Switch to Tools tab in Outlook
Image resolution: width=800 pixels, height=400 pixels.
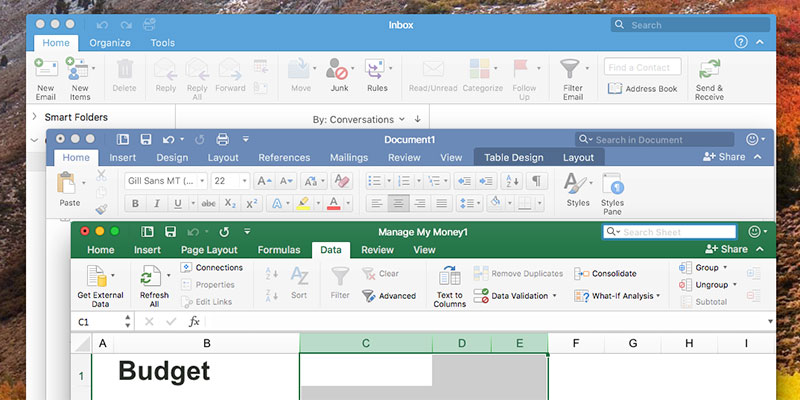pyautogui.click(x=163, y=43)
